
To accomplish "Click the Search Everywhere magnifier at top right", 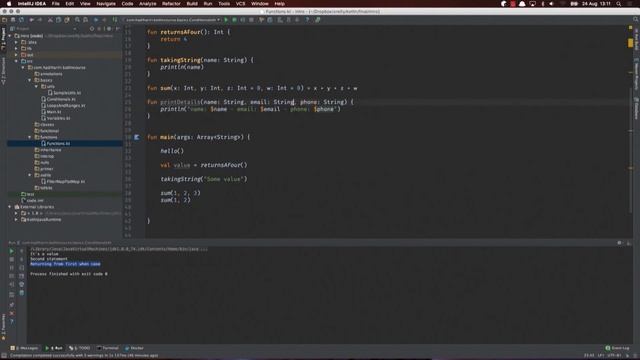I will [x=636, y=20].
